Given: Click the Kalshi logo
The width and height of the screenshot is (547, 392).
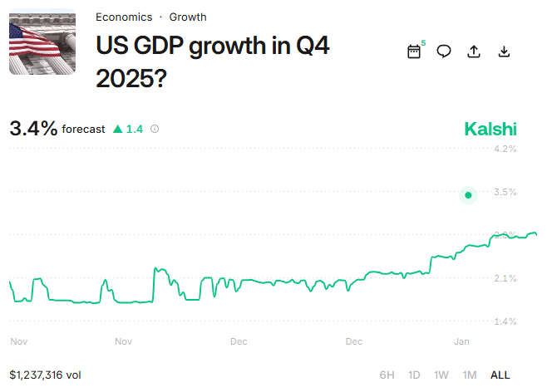Looking at the screenshot, I should click(x=490, y=130).
